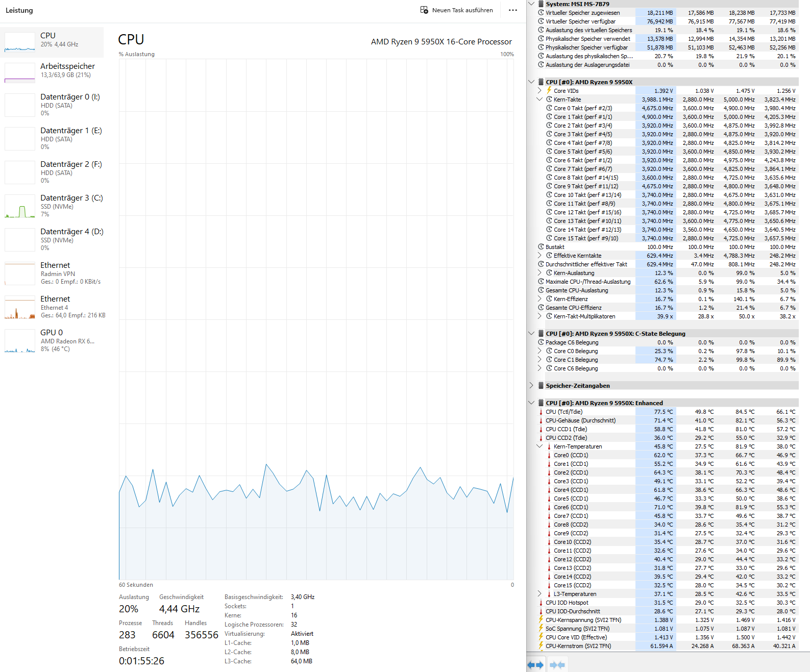Click the lightning icon beside CPU-Kernstrom (SVI2 TFN)
The width and height of the screenshot is (810, 672).
pos(541,646)
